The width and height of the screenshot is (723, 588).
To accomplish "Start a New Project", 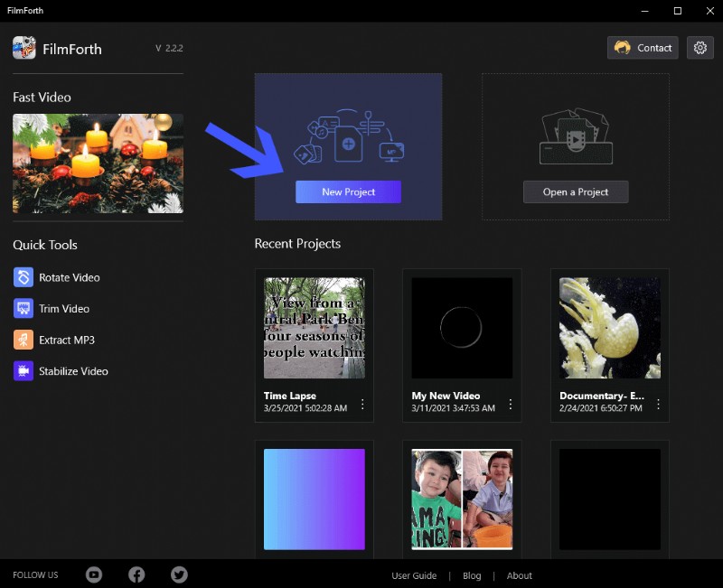I will [348, 191].
